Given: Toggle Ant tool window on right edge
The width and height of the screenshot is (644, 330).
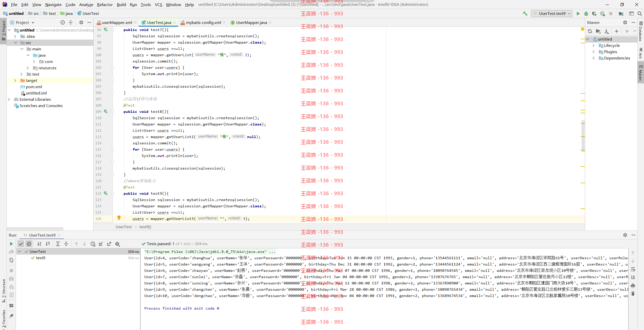Looking at the screenshot, I should click(641, 53).
